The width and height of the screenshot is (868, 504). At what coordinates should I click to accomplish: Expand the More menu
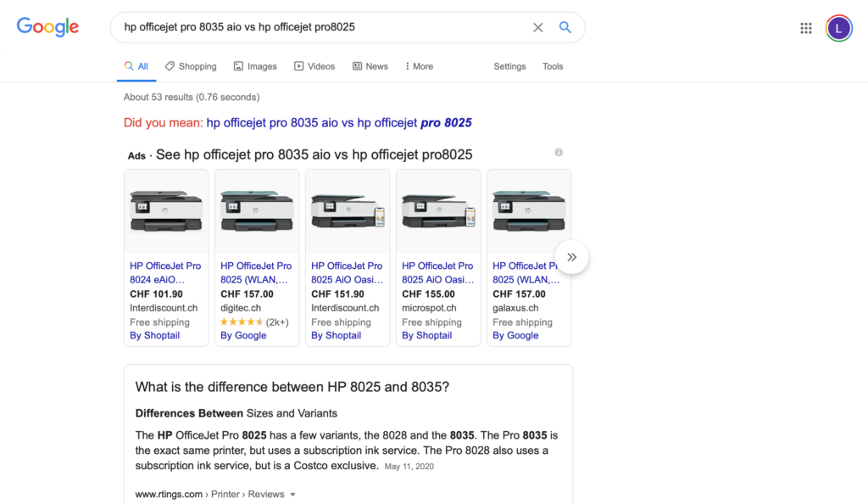tap(419, 66)
